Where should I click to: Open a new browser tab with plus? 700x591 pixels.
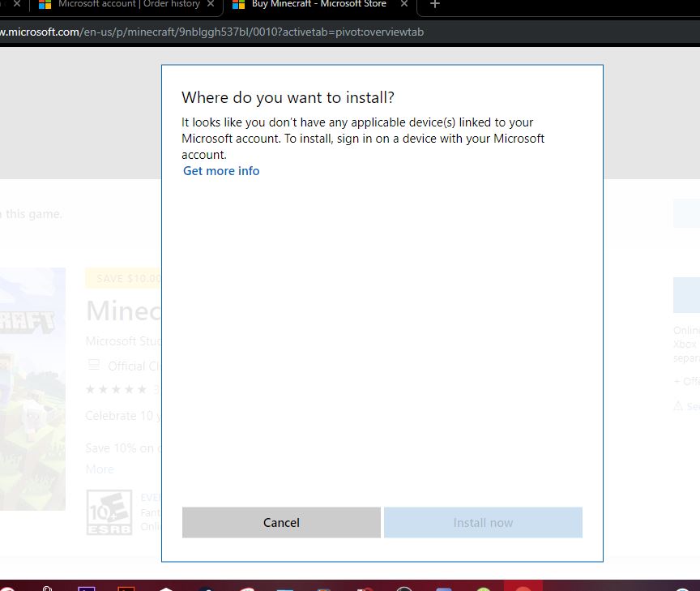tap(435, 5)
